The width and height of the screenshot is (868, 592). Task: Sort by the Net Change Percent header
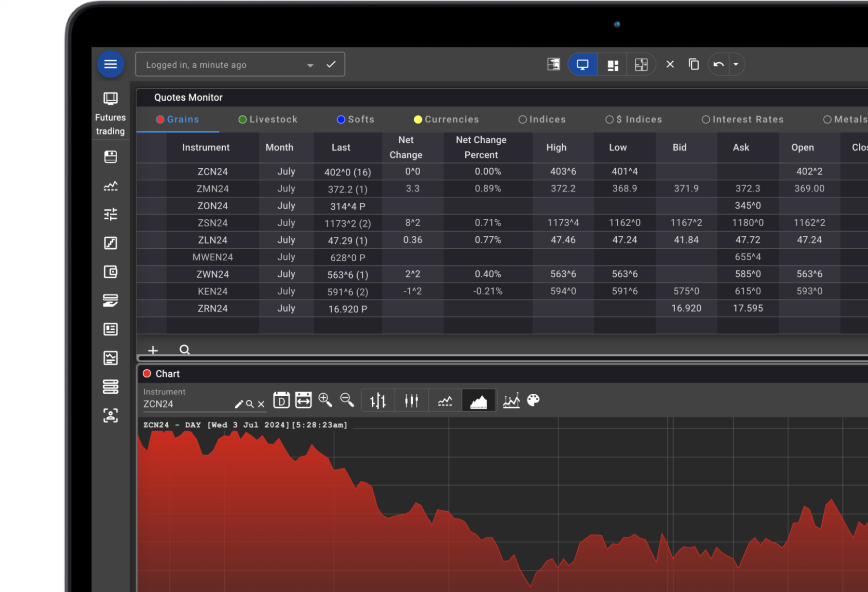[481, 148]
